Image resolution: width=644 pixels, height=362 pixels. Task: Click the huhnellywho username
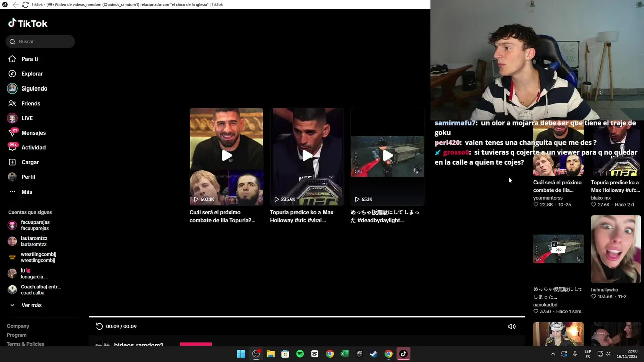click(x=605, y=290)
